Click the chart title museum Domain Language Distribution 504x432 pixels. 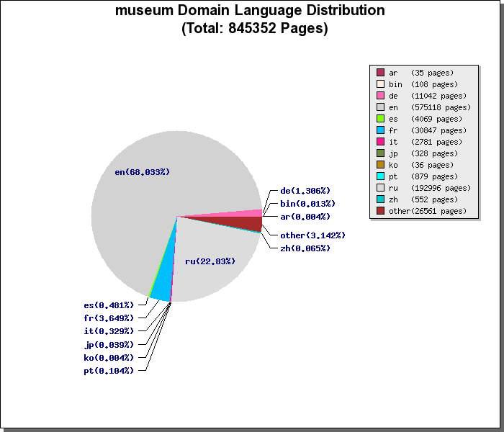(250, 10)
